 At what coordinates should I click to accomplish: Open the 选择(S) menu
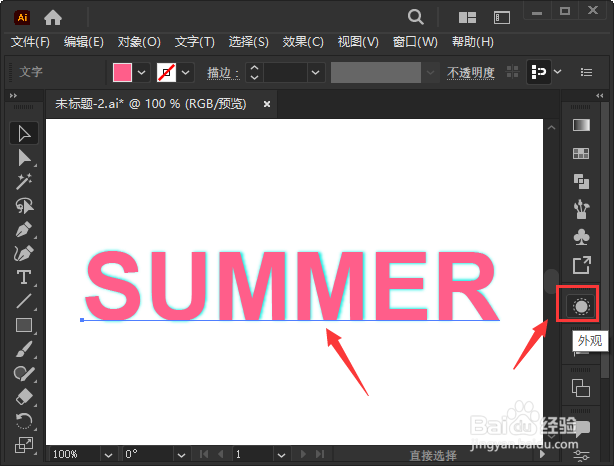[249, 42]
